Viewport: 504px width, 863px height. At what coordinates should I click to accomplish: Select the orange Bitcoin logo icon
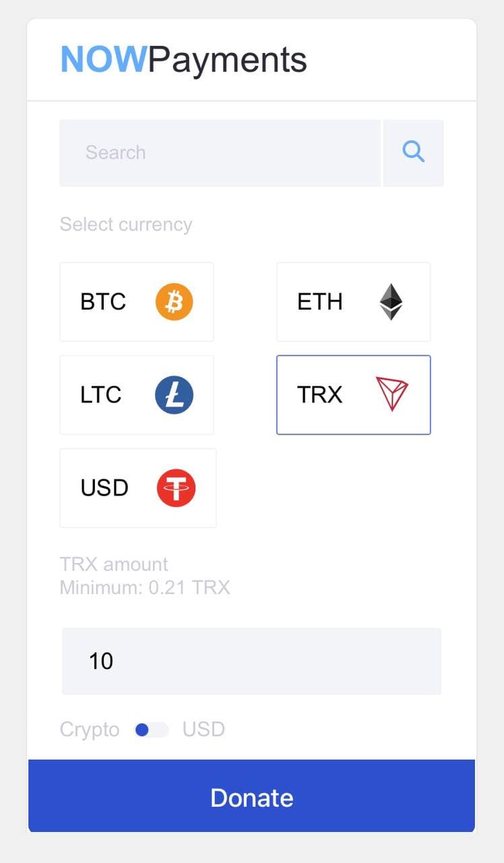tap(175, 301)
